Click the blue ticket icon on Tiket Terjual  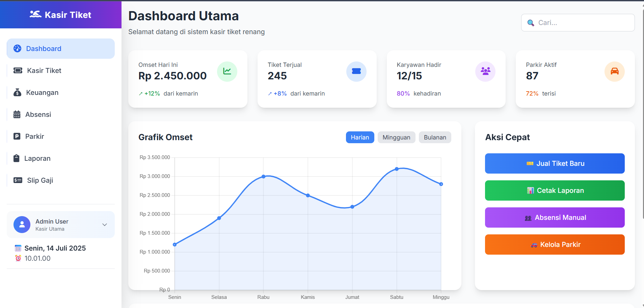(356, 72)
